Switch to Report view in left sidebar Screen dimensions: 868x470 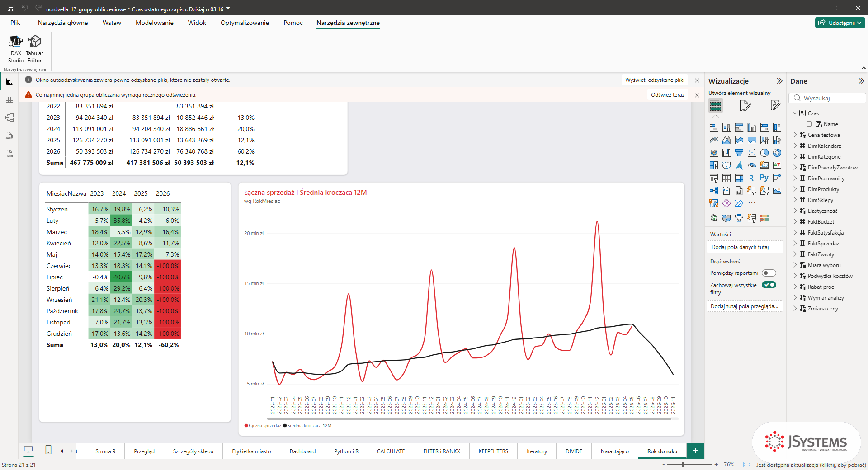[9, 81]
